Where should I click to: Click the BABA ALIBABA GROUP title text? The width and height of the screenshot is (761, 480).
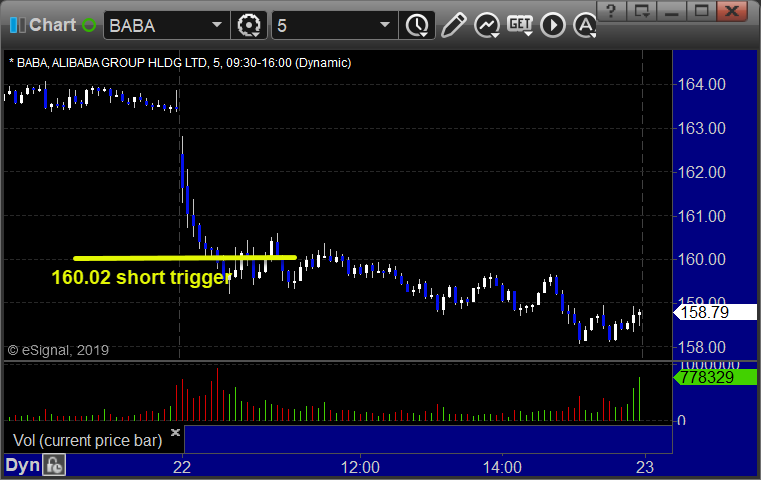(x=180, y=63)
